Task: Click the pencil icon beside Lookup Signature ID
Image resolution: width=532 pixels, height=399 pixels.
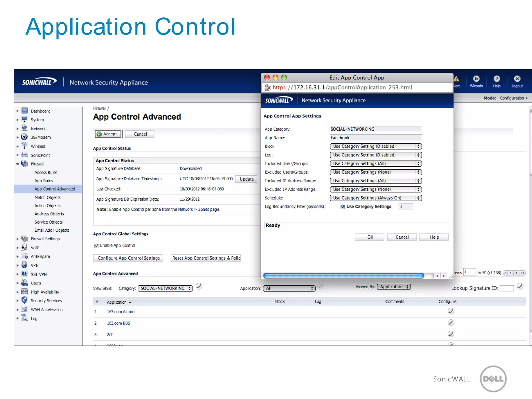Action: pyautogui.click(x=520, y=286)
